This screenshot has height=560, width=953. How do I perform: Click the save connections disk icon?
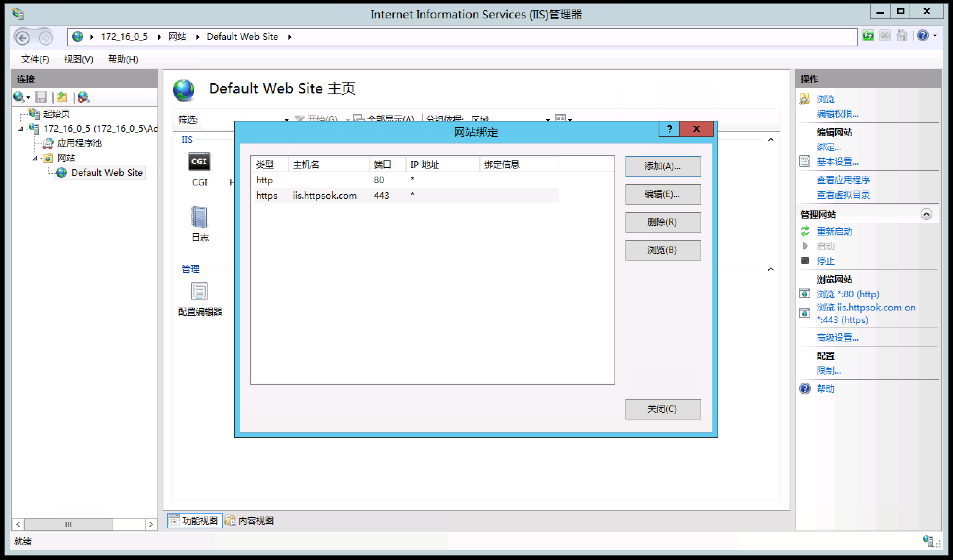(41, 97)
